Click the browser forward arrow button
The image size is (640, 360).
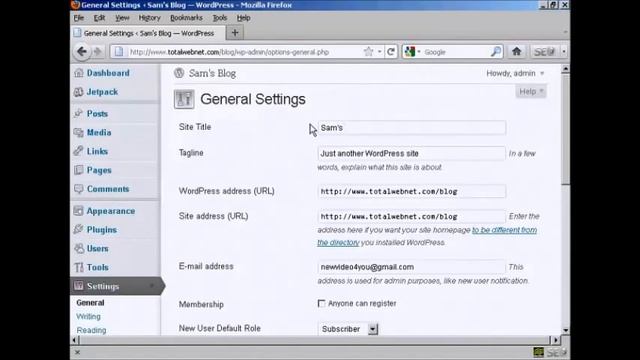98,51
